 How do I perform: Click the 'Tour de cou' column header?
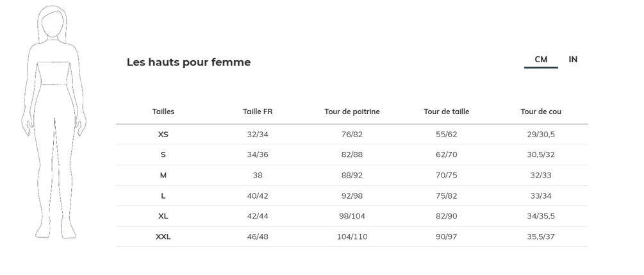coord(541,112)
